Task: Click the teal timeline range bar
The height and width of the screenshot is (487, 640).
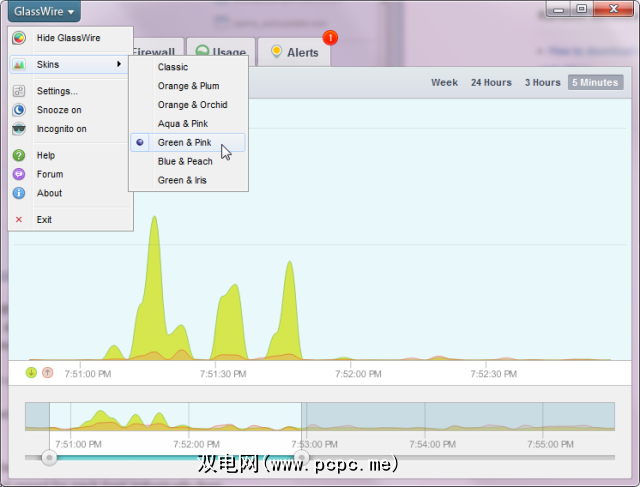Action: point(176,458)
